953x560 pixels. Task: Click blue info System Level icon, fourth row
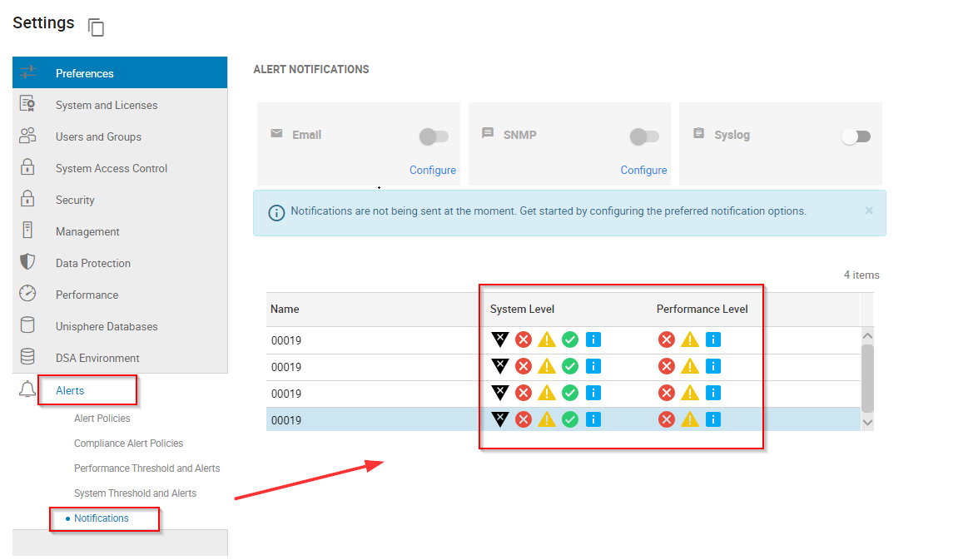593,419
